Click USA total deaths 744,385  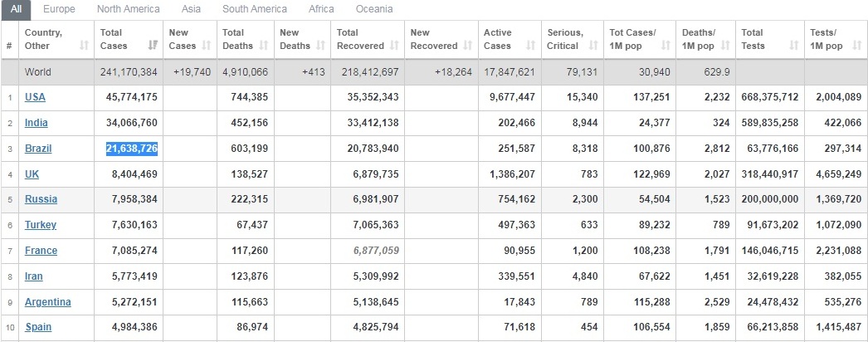pos(249,97)
